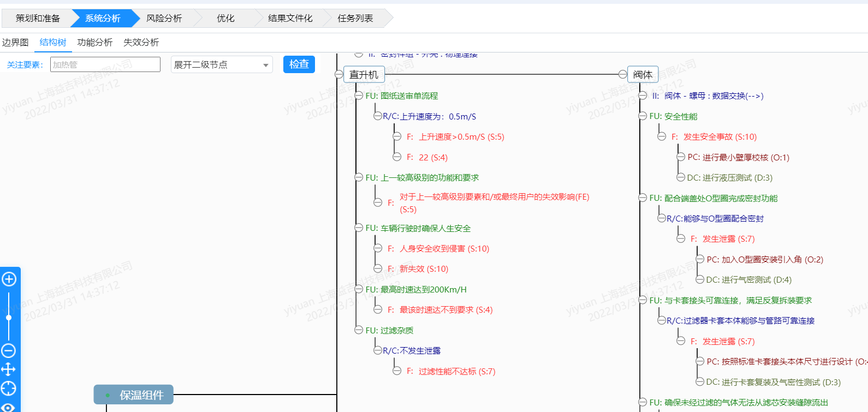Select failure 新失效 (S:10)

pos(424,269)
